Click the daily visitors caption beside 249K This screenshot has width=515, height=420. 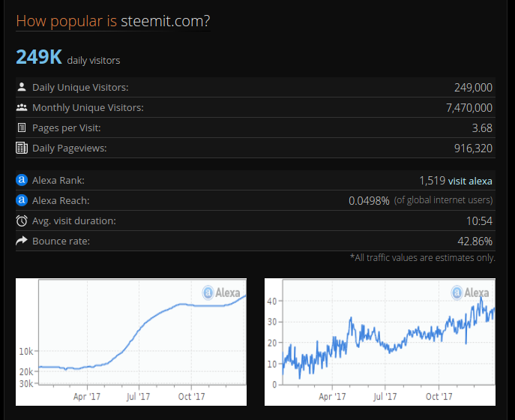pyautogui.click(x=94, y=61)
